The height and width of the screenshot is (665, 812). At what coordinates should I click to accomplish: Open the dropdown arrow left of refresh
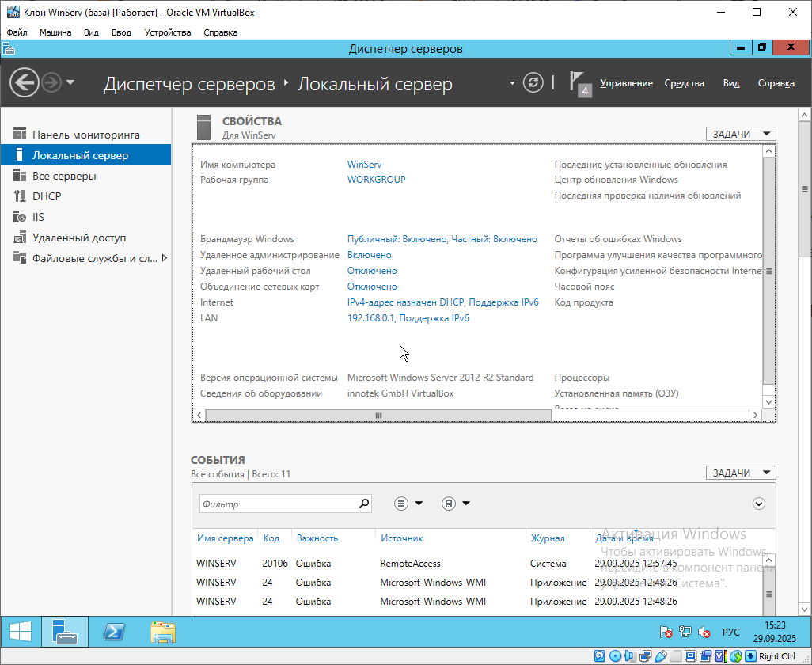(x=512, y=83)
